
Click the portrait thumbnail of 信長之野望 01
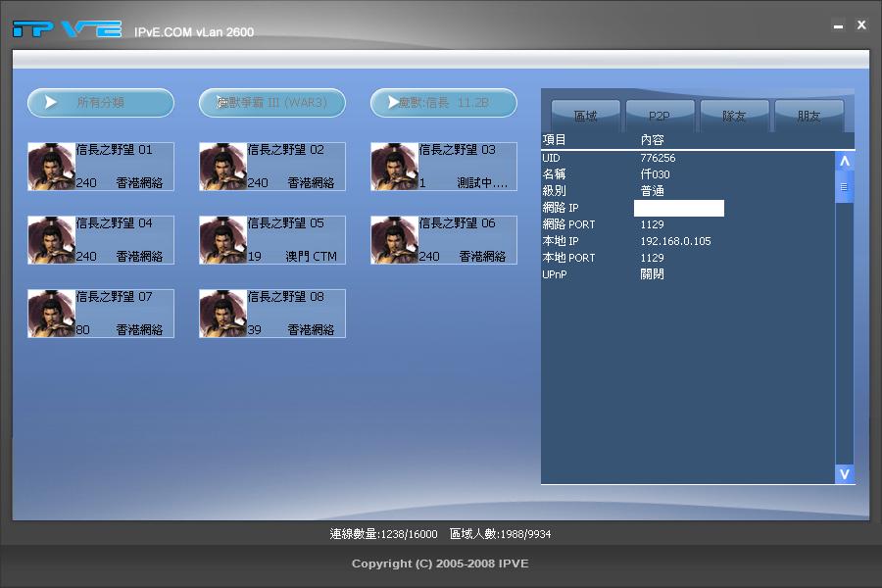pyautogui.click(x=52, y=167)
